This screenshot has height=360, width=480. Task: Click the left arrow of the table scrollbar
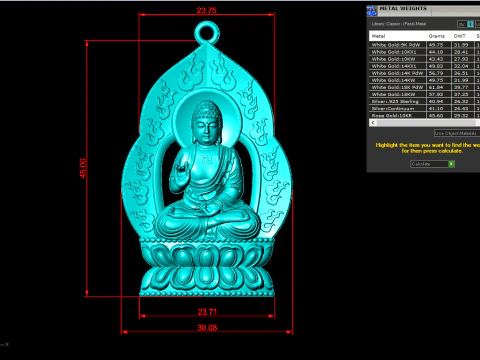373,123
